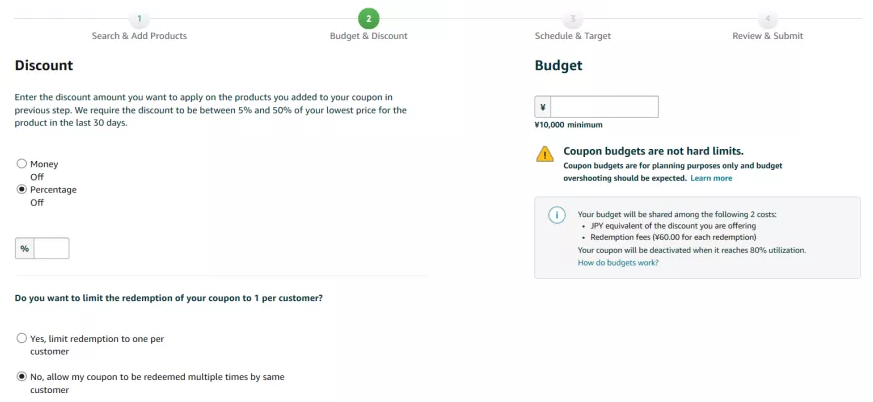Jump to Review & Submit step
This screenshot has width=873, height=402.
pyautogui.click(x=768, y=36)
